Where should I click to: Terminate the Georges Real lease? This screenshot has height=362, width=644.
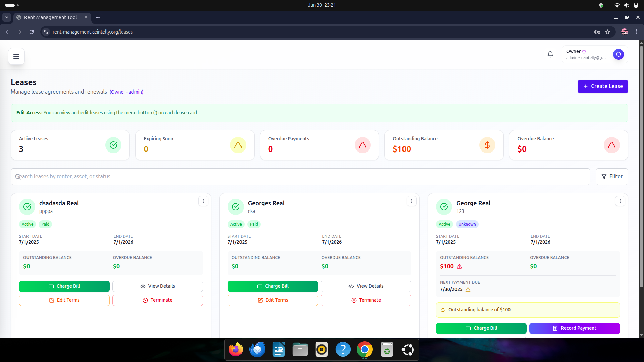pos(366,300)
